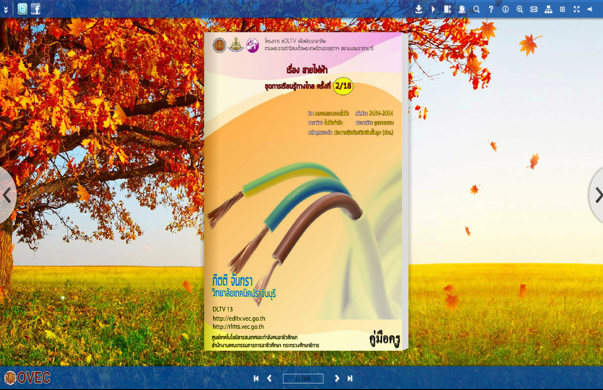Flip to previous page with left side arrow
The height and width of the screenshot is (390, 603).
point(7,195)
